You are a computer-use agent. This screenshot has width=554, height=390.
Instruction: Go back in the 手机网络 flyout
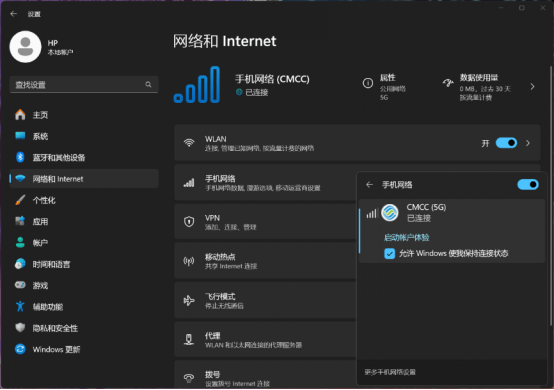pos(370,185)
